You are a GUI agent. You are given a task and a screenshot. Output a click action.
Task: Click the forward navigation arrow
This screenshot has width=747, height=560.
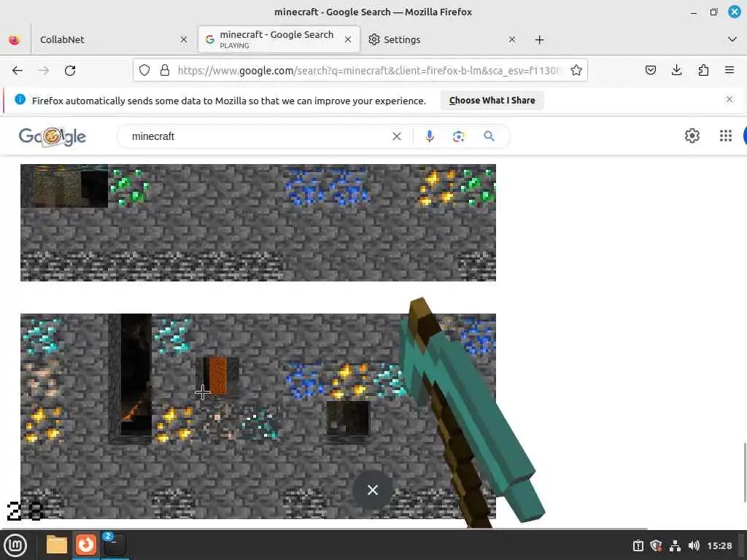[x=44, y=71]
